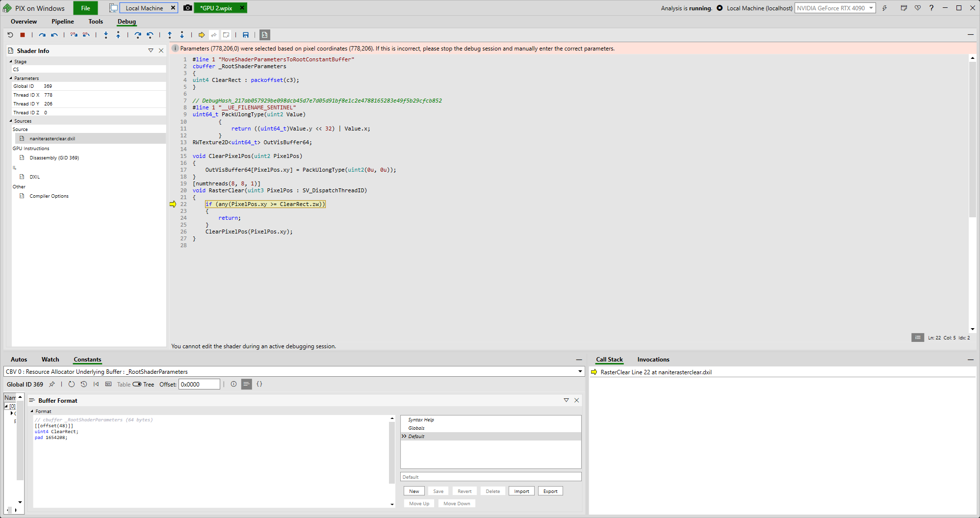
Task: Step into with the down-arrow dot icon
Action: click(x=106, y=35)
